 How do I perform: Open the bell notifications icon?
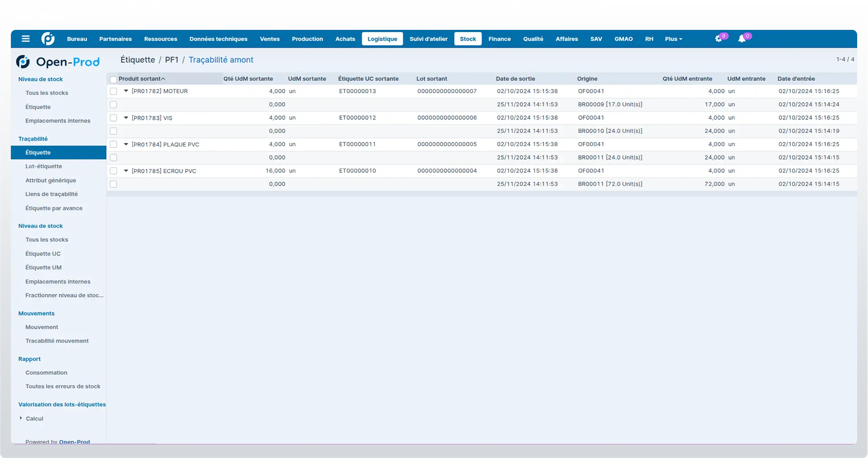[742, 39]
